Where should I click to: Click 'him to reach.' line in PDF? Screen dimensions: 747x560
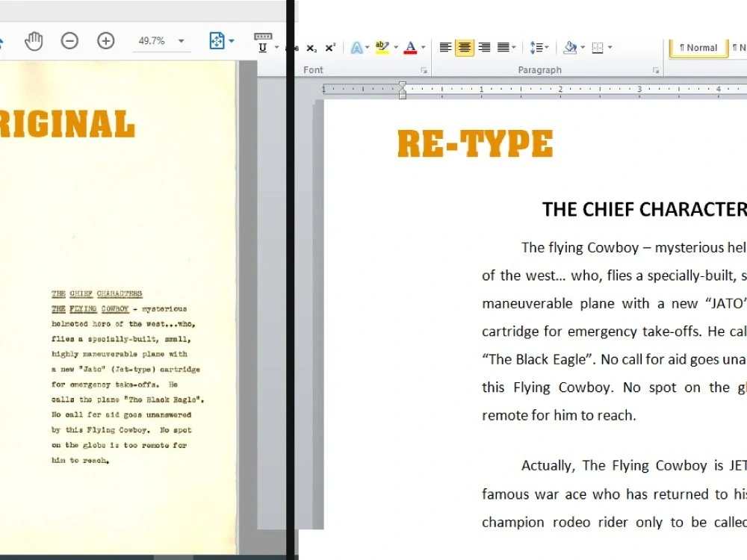[x=81, y=461]
